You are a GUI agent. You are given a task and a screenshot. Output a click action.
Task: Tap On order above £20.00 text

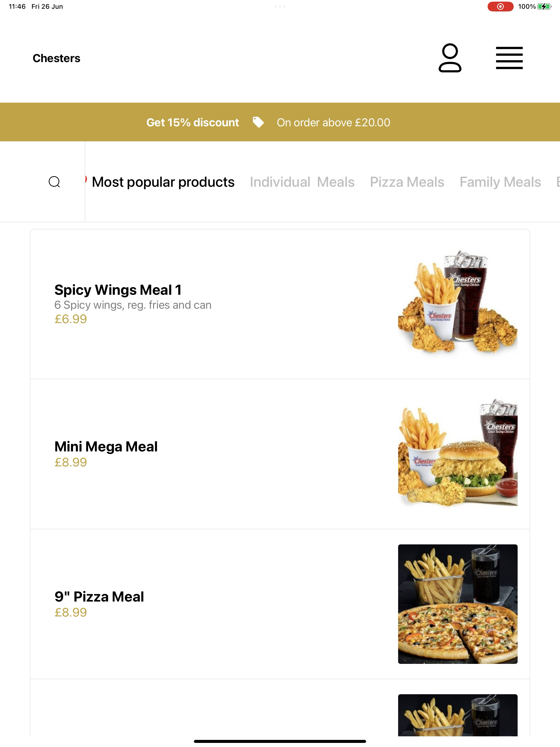point(333,122)
